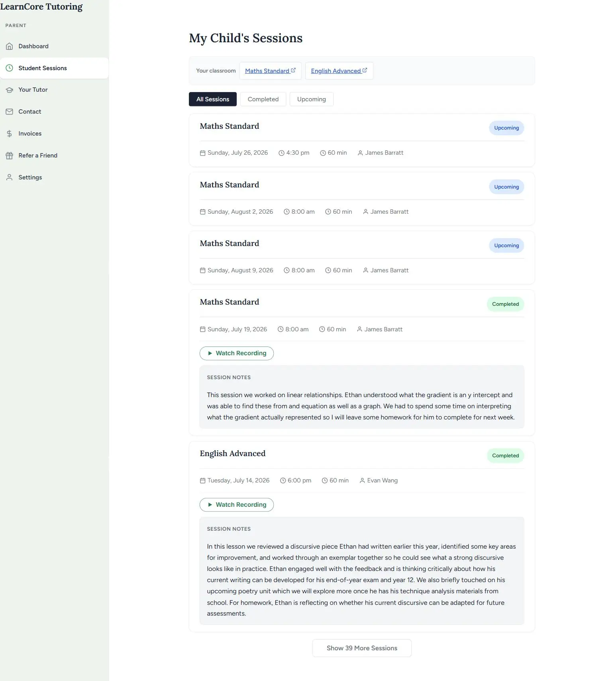Screen dimensions: 616x681
Task: Click Completed badge on July 19 Maths session
Action: pyautogui.click(x=505, y=304)
